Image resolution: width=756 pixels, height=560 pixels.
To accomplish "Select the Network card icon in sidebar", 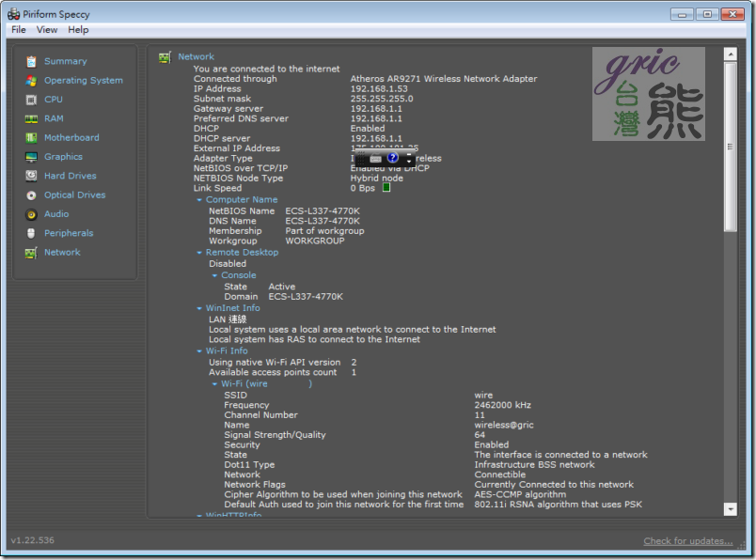I will click(x=31, y=253).
